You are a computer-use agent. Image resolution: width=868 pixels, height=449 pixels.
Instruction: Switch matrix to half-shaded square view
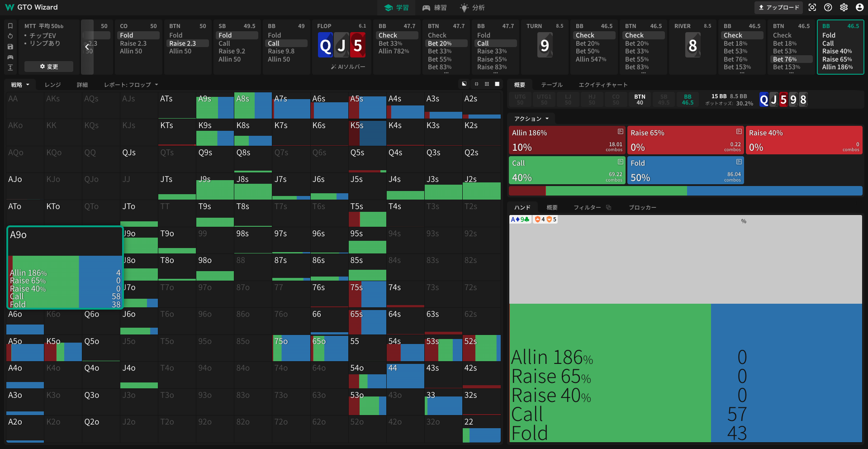(x=464, y=84)
